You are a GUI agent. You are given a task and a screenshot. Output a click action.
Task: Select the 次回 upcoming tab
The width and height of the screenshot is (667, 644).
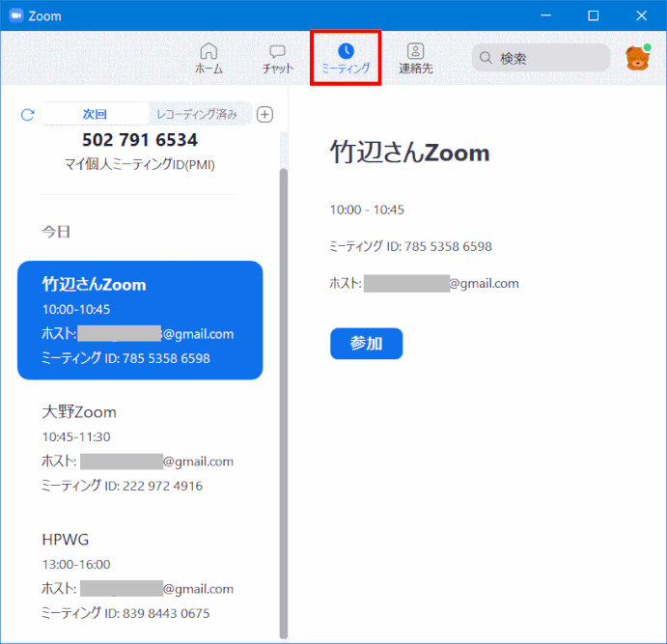[x=95, y=114]
